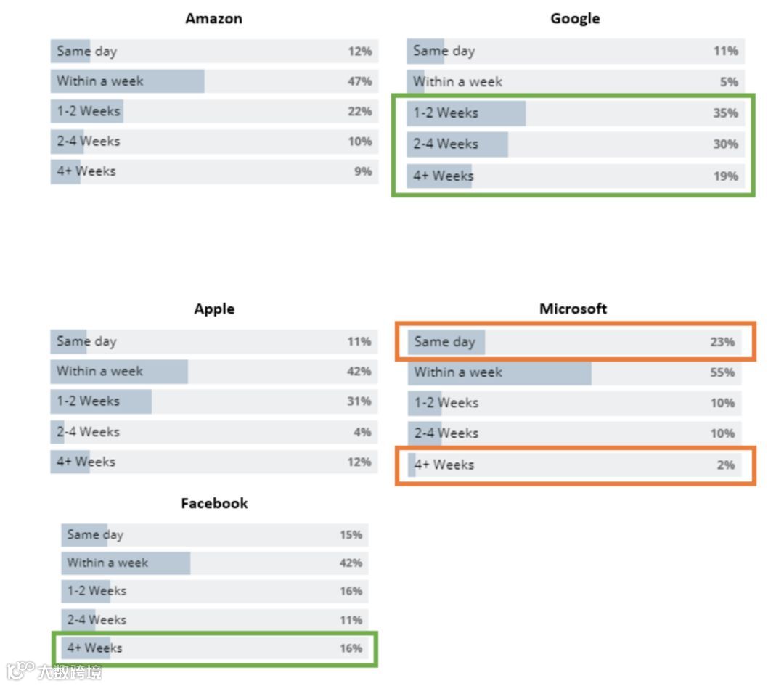
Task: Select Apple's "1-2 Weeks" 31% row
Action: point(214,401)
